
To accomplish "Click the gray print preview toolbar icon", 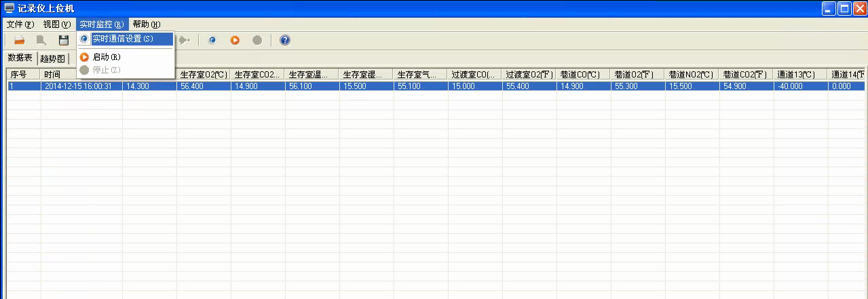I will [41, 40].
